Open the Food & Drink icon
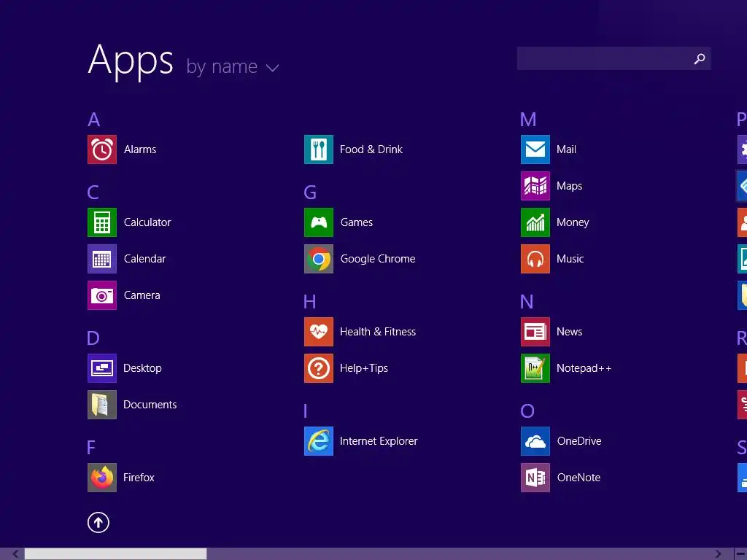The width and height of the screenshot is (747, 560). (319, 149)
